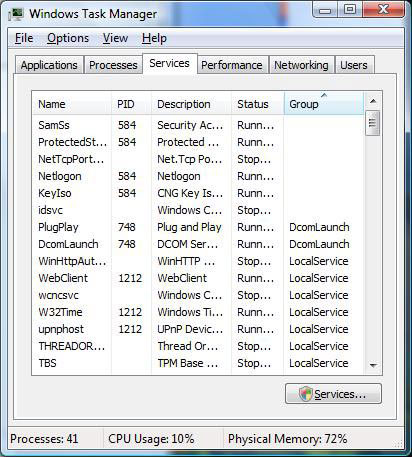Click the Plug and Play description cell

pyautogui.click(x=189, y=227)
